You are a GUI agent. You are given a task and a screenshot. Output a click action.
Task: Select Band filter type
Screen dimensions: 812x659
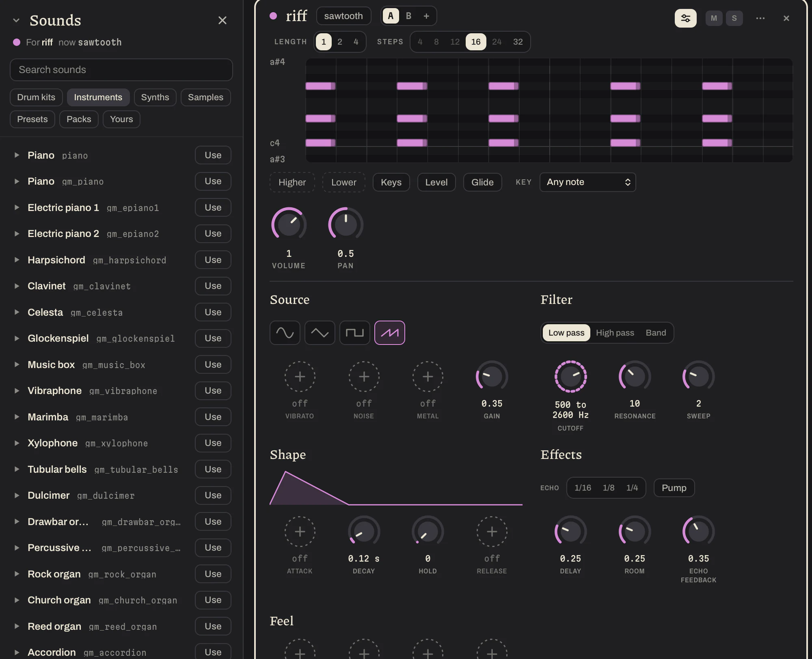(656, 333)
